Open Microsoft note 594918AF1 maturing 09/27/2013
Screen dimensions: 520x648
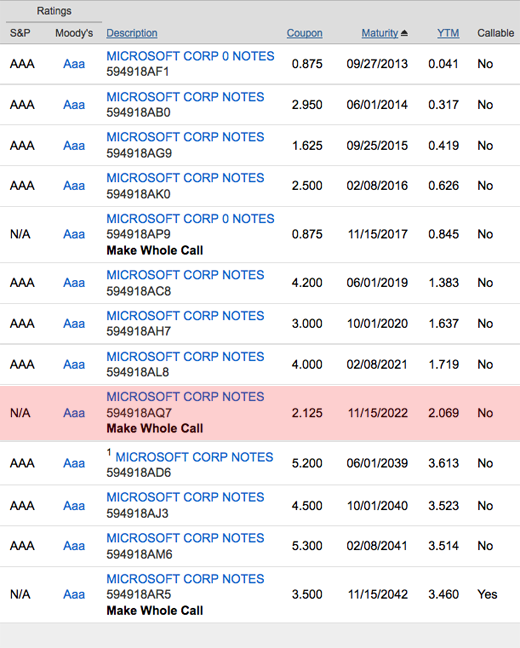pyautogui.click(x=190, y=56)
